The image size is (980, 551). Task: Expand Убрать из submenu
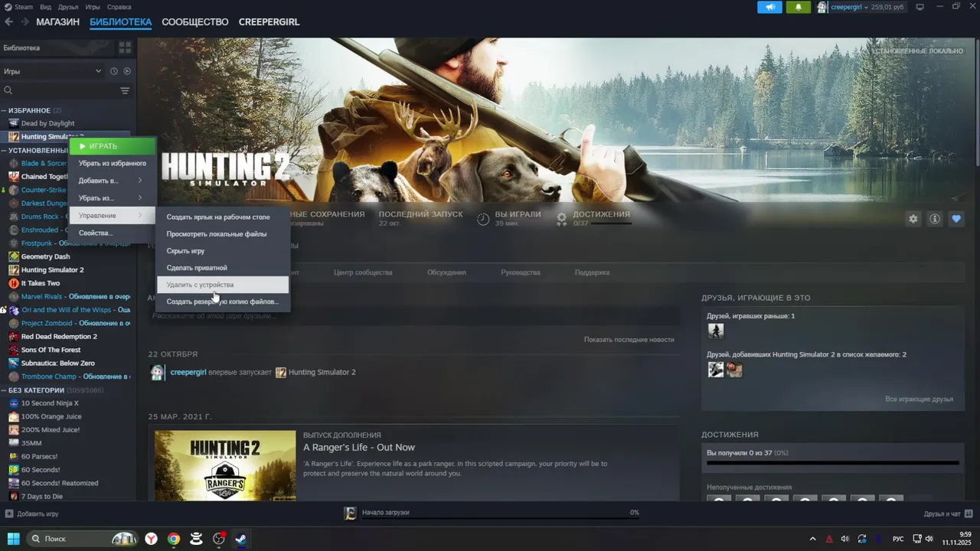(x=113, y=198)
